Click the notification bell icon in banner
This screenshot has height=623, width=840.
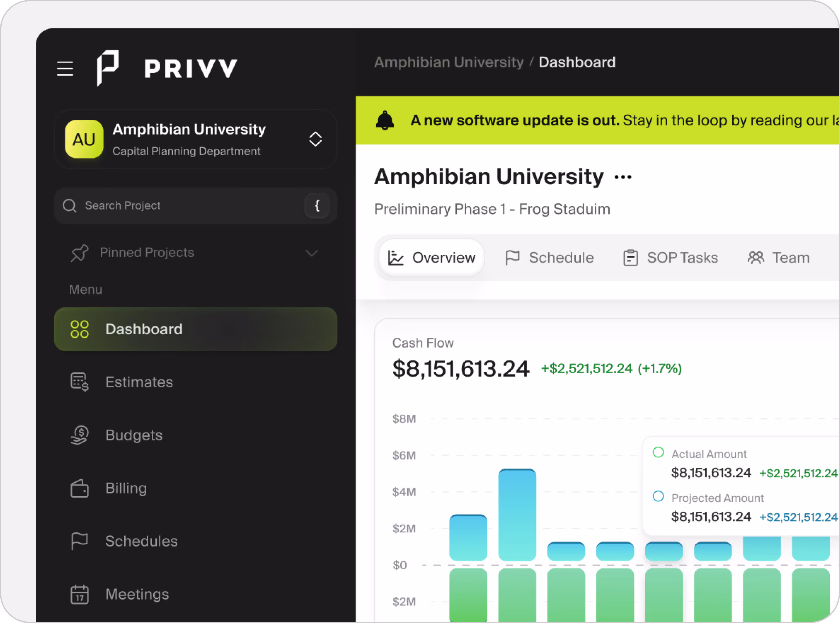pos(385,121)
